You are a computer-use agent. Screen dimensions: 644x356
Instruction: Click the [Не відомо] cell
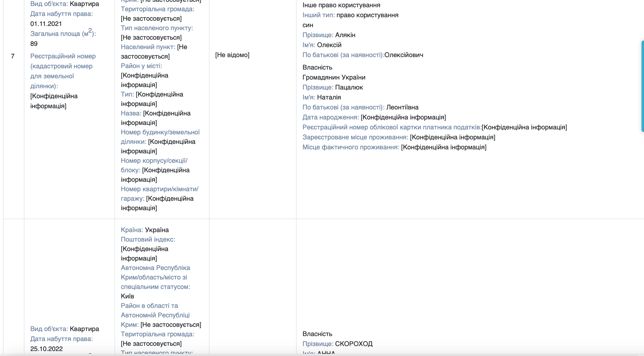click(x=232, y=55)
